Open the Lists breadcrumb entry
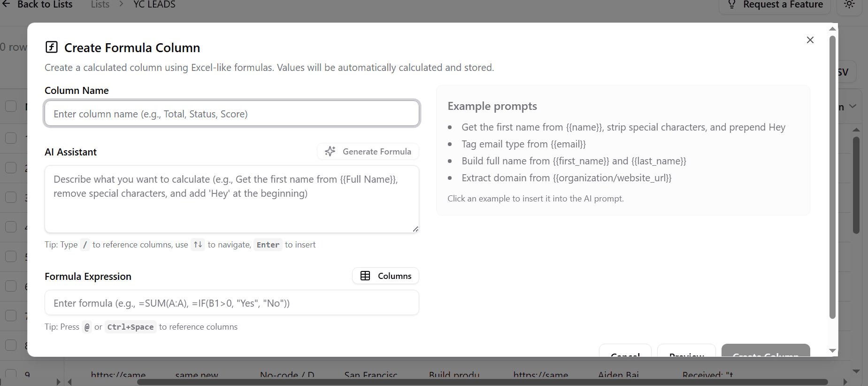Viewport: 868px width, 386px height. 100,5
